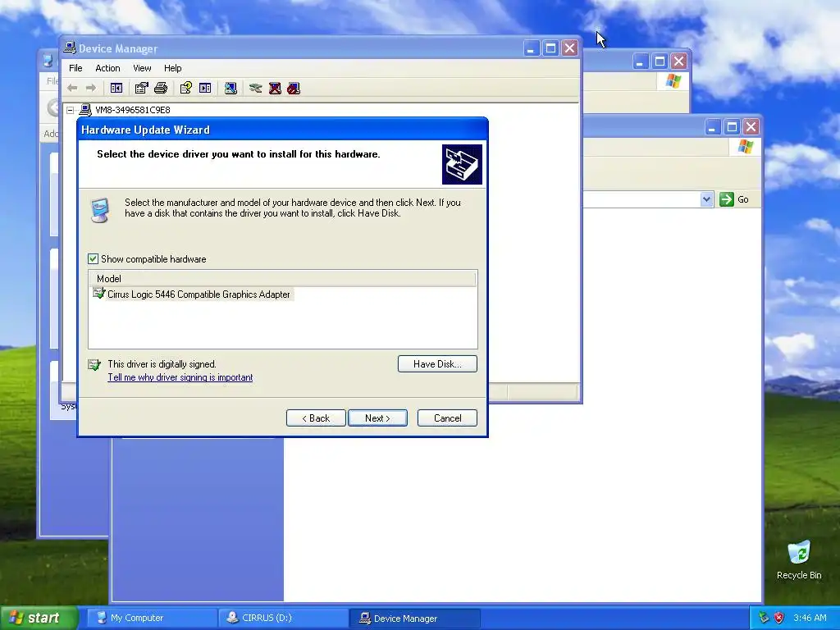Select the VM8-3496581C9E8 computer name
Viewport: 840px width, 630px height.
coord(133,110)
